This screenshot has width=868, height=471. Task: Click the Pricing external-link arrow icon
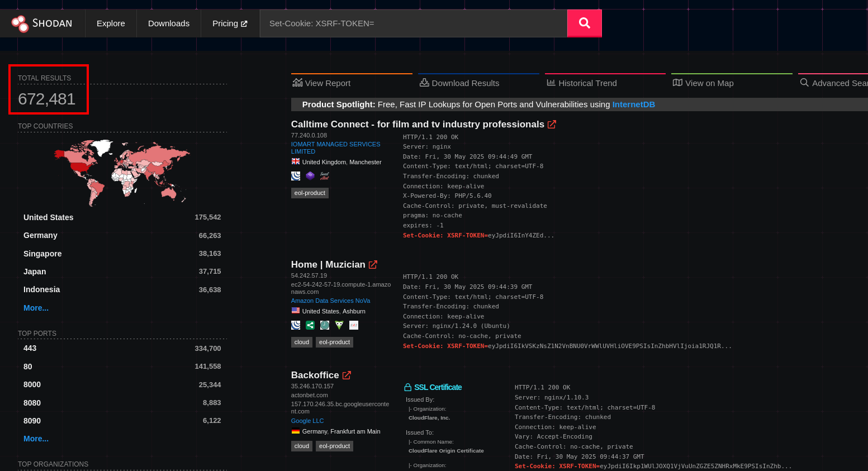click(244, 23)
